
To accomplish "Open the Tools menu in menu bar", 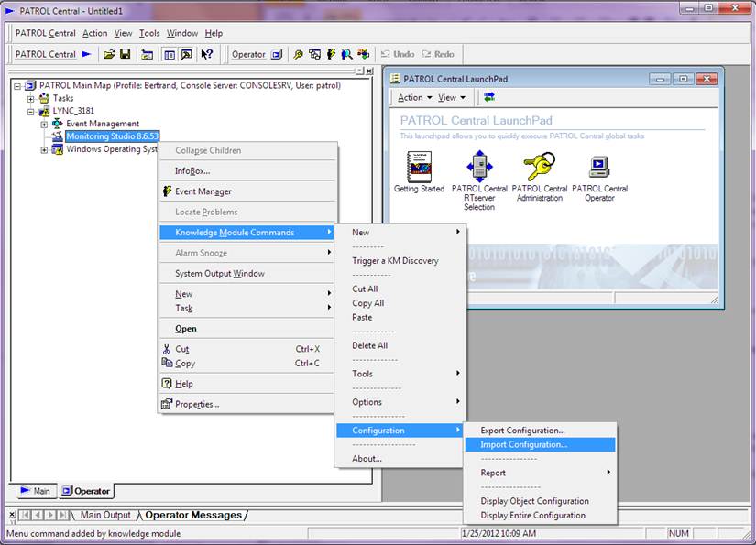I will tap(148, 33).
